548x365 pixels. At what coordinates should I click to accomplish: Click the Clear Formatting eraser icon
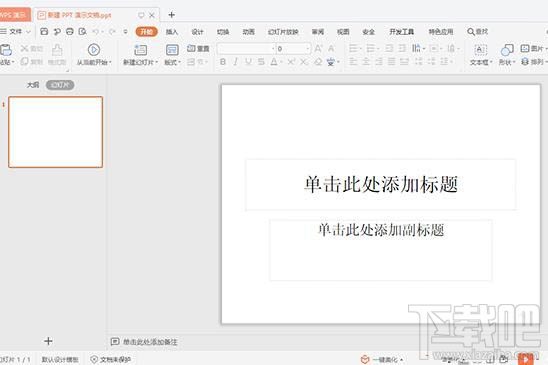coord(318,62)
